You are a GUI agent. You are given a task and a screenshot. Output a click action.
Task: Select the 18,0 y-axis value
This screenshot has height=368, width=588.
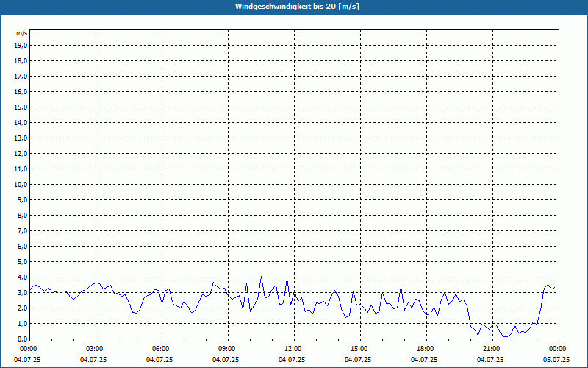coord(21,61)
